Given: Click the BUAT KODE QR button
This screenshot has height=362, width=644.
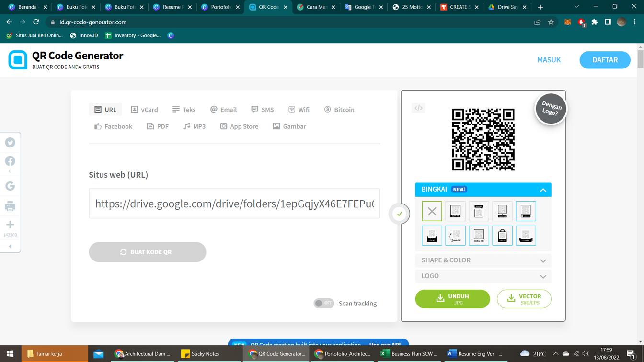Looking at the screenshot, I should coord(148,252).
